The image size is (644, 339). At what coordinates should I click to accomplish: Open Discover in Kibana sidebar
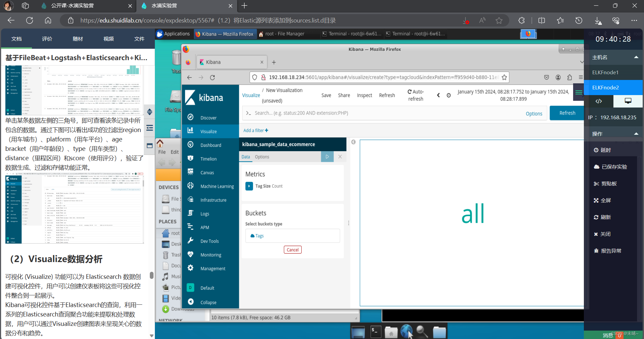click(208, 118)
